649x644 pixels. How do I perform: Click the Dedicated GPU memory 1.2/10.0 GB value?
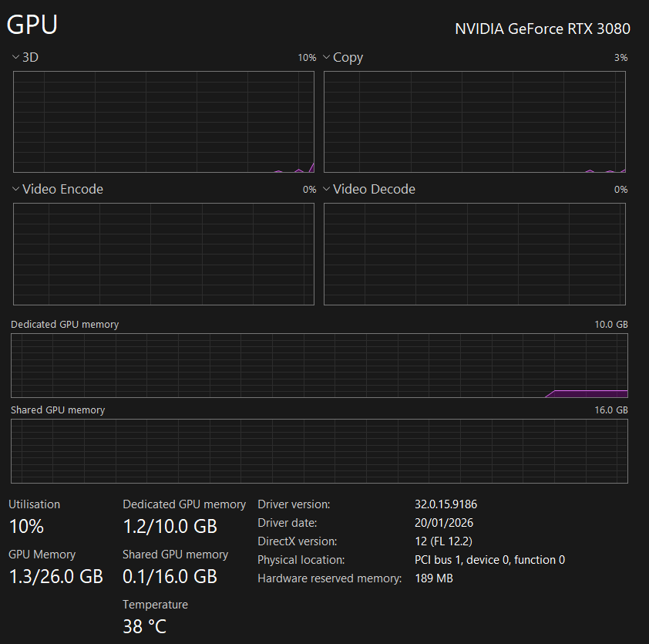170,527
